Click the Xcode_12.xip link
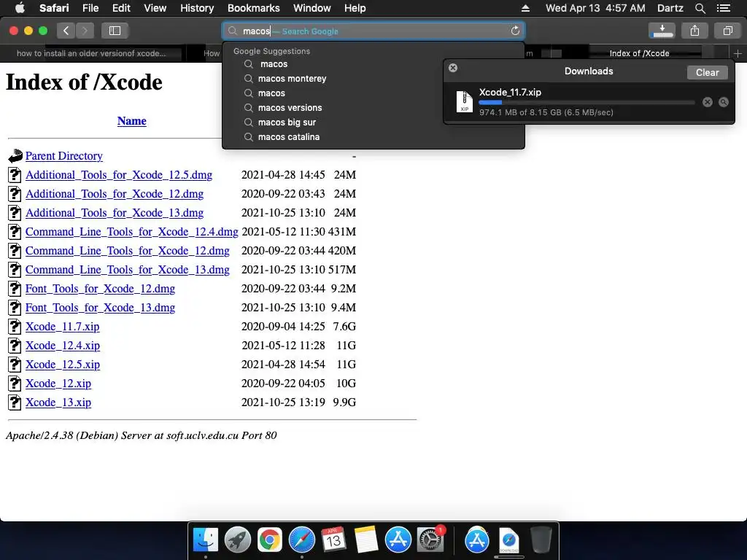 58,384
